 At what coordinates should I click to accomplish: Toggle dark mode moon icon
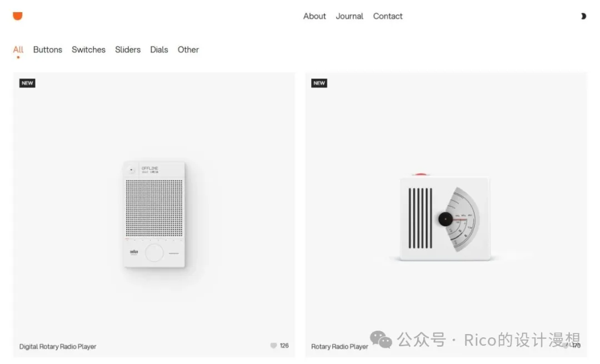pos(583,16)
